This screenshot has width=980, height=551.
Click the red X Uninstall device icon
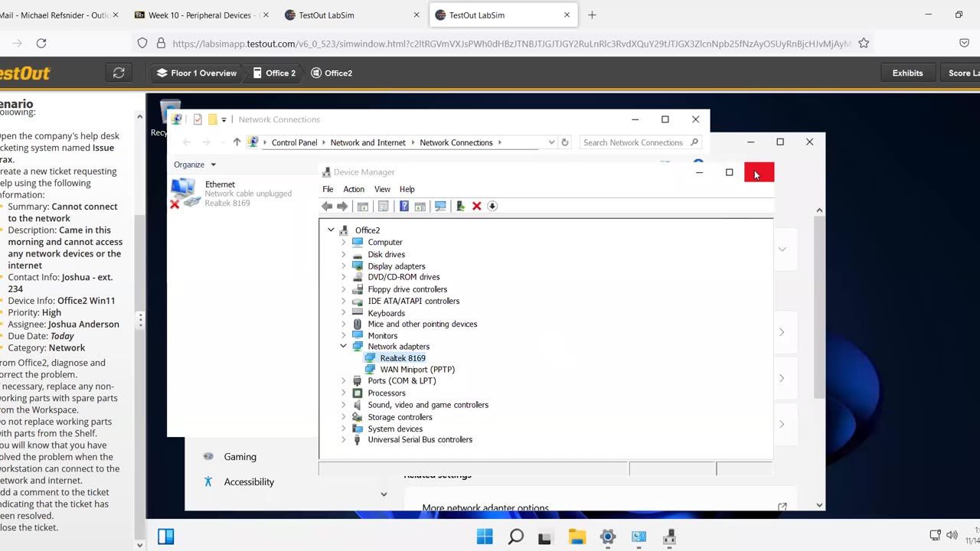[x=476, y=206]
